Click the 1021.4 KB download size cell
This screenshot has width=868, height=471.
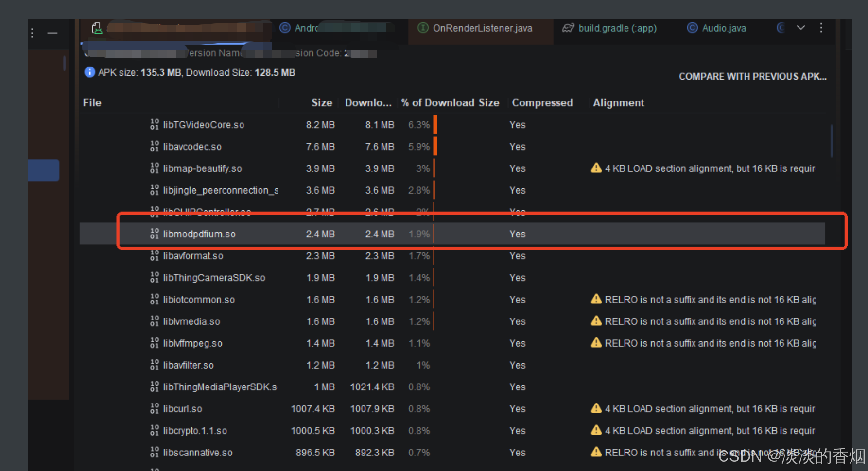(372, 387)
